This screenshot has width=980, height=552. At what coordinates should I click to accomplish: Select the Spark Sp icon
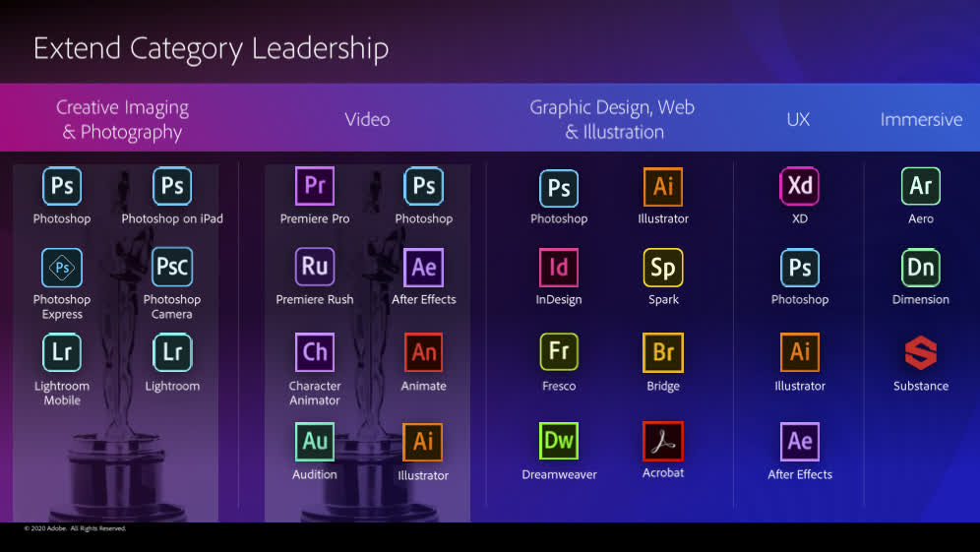tap(663, 268)
